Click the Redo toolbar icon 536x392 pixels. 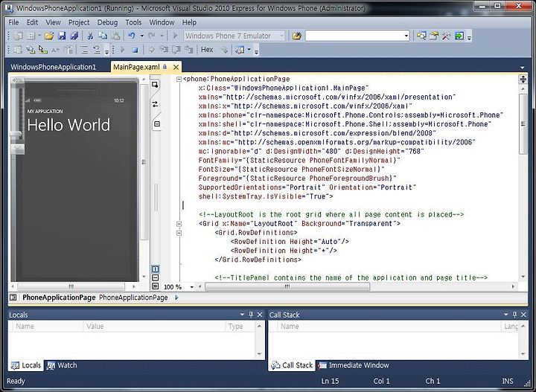152,36
